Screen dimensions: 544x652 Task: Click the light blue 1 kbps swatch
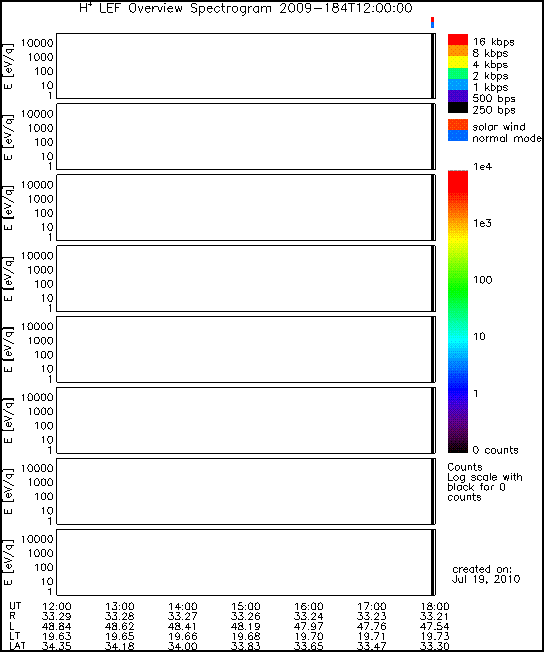coord(457,84)
